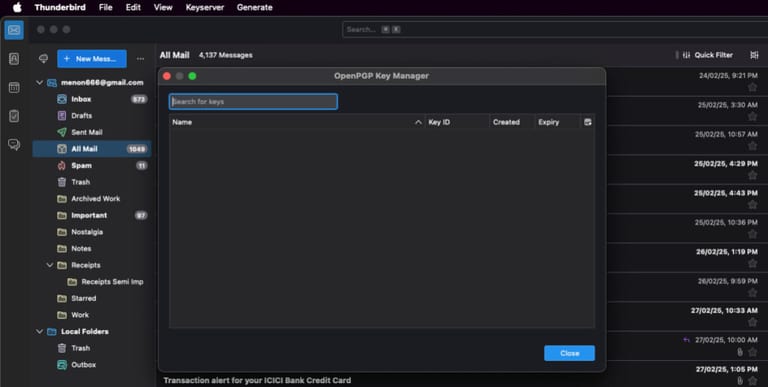Collapse the menon666@gmail.com account

pos(40,83)
